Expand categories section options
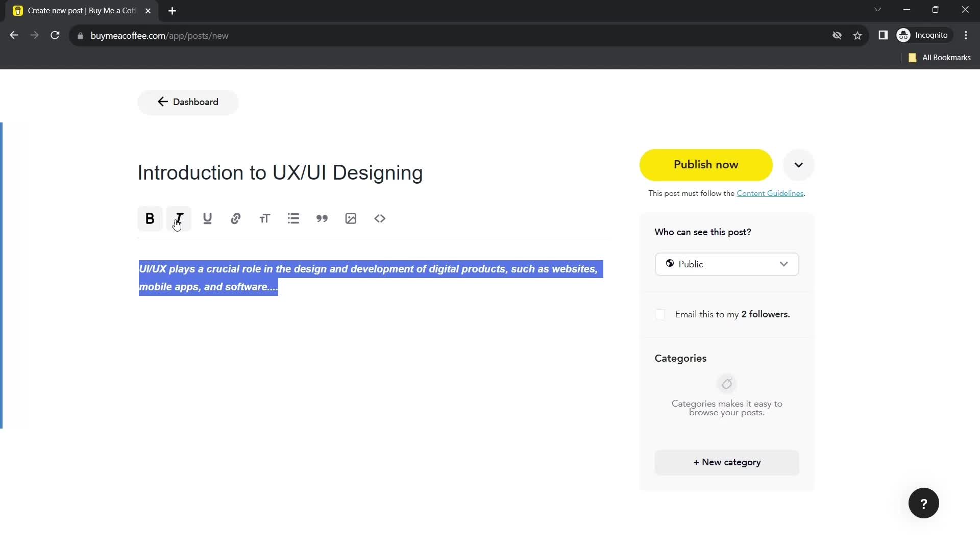Viewport: 980px width, 551px height. (726, 462)
